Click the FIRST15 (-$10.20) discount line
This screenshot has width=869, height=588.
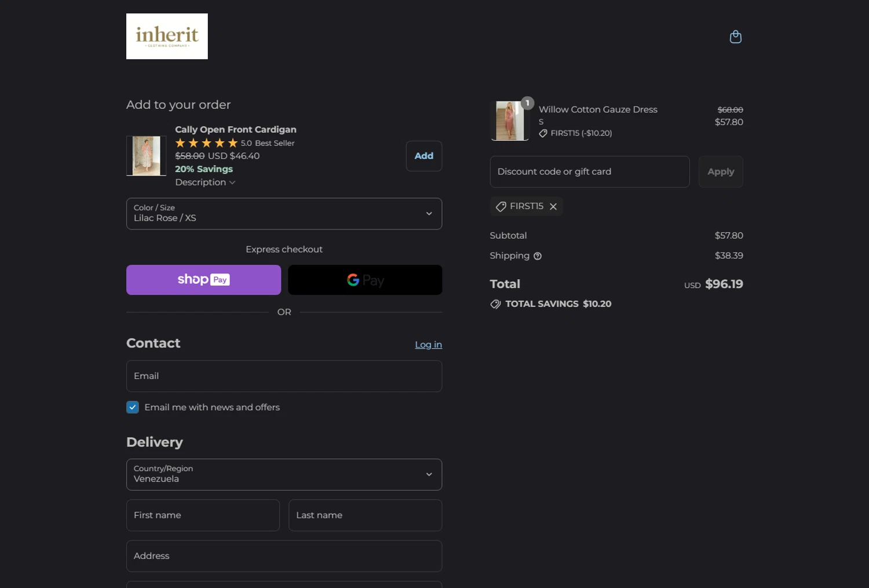pos(575,133)
